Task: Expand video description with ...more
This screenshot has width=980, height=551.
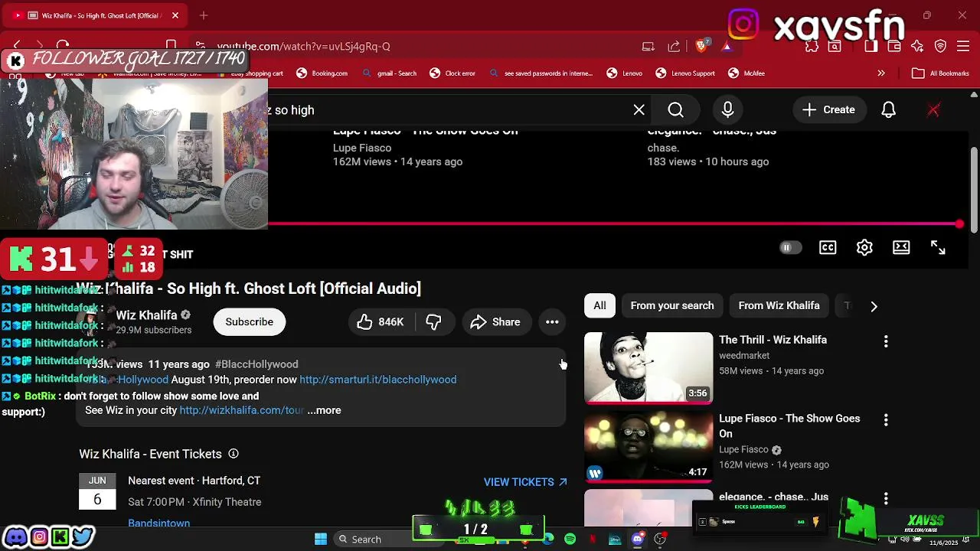Action: click(325, 410)
